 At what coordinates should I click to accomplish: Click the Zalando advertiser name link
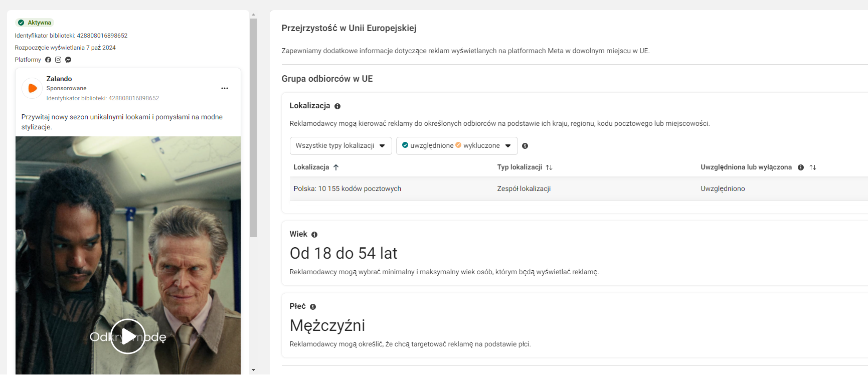pyautogui.click(x=59, y=79)
